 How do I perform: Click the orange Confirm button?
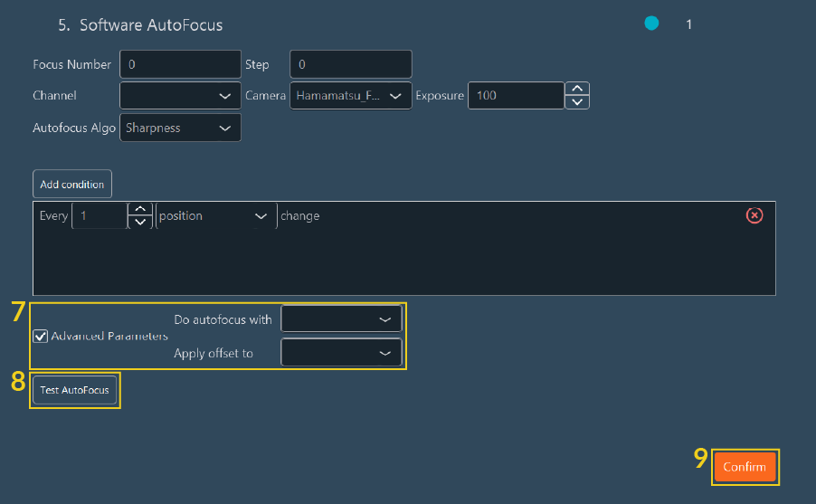tap(745, 467)
